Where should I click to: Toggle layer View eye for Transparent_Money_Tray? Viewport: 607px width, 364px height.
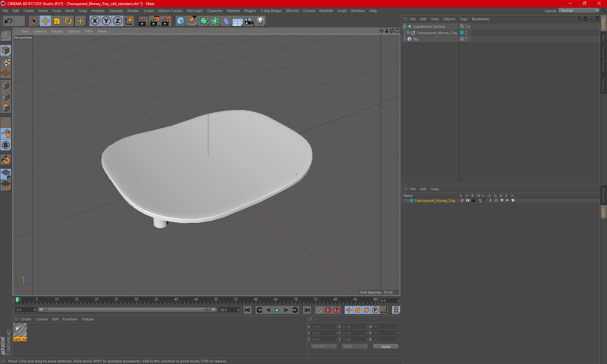pos(468,200)
